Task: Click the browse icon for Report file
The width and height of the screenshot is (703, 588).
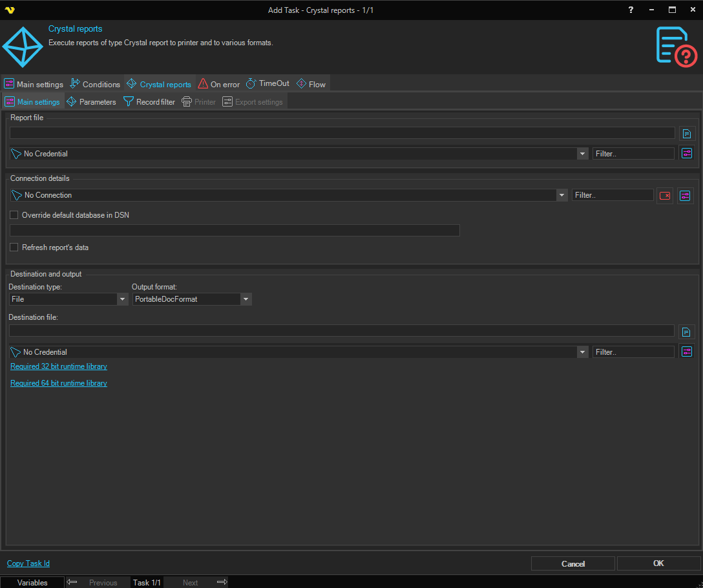Action: (687, 133)
